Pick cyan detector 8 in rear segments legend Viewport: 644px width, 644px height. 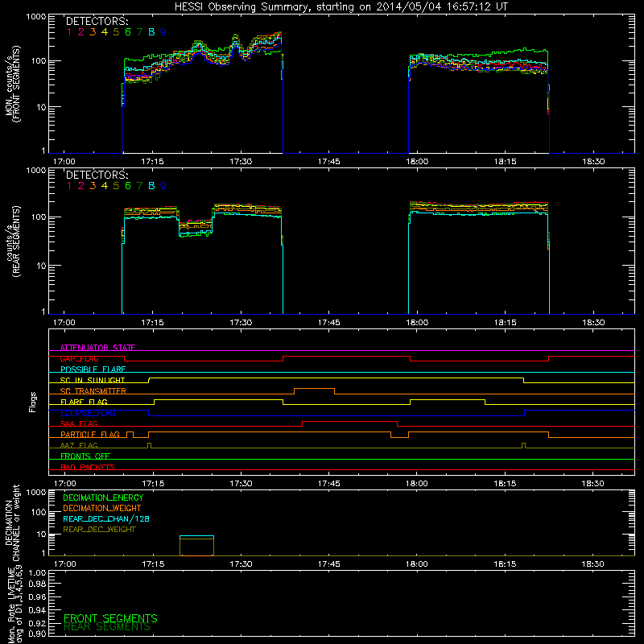tap(151, 186)
